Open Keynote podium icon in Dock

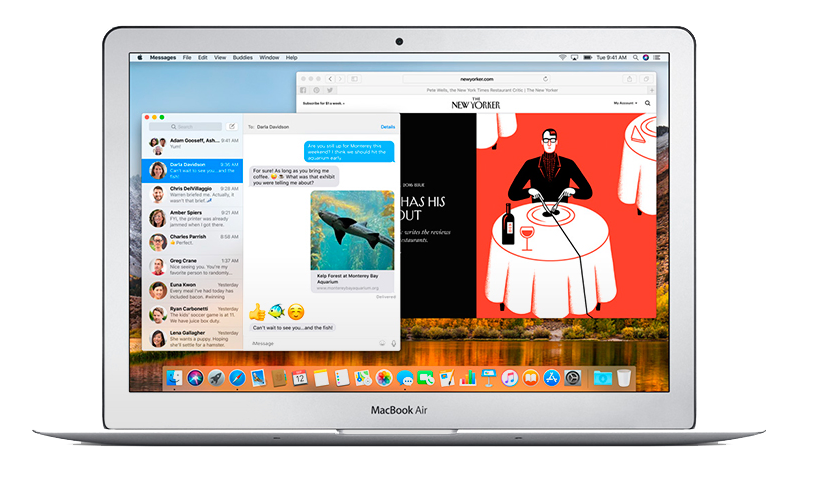pyautogui.click(x=488, y=378)
